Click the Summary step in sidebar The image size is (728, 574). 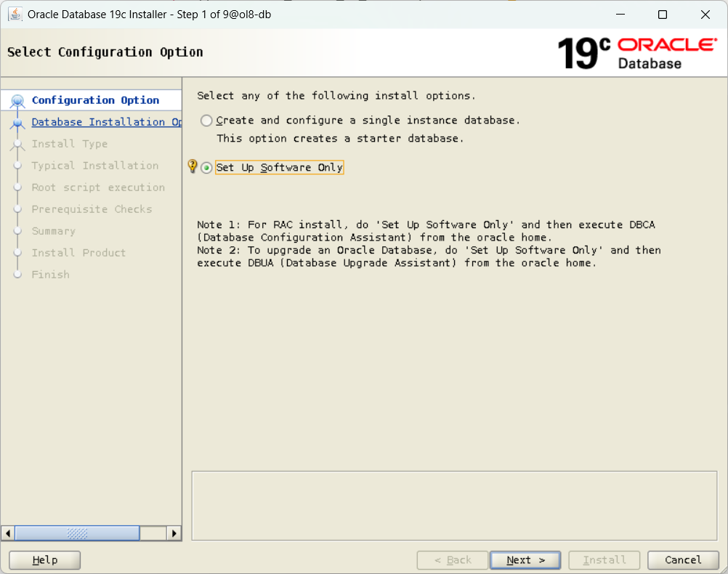tap(53, 231)
